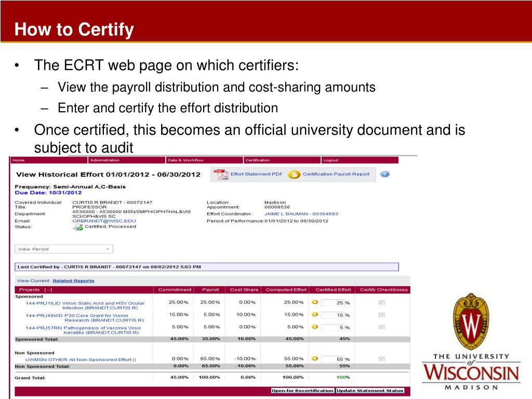Click the green 100% grand total certified value
The image size is (532, 399).
click(x=343, y=377)
